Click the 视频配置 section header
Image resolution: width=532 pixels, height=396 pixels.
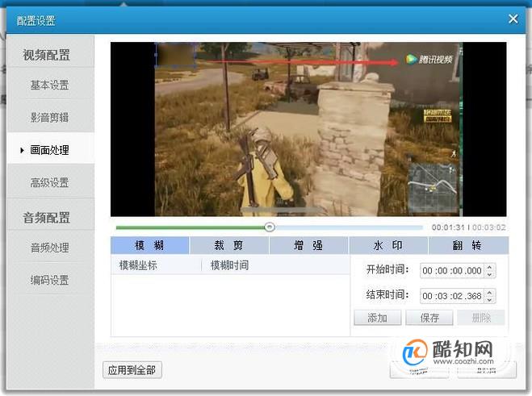click(47, 54)
